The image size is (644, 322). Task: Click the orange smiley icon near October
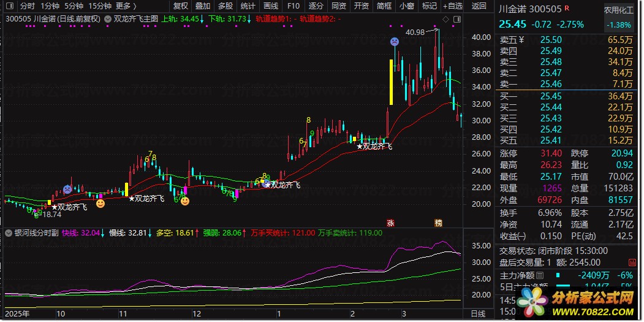click(100, 203)
